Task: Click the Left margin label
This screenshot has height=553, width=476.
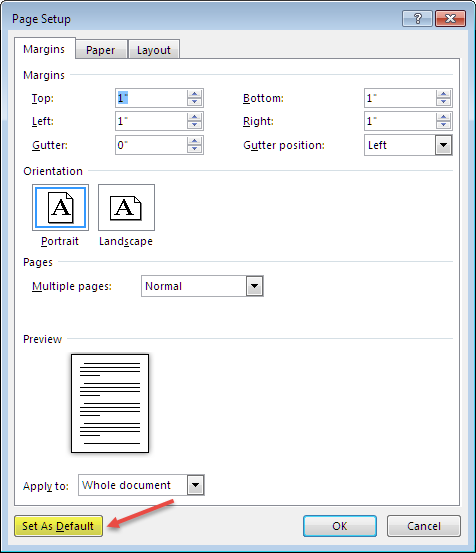Action: tap(43, 122)
